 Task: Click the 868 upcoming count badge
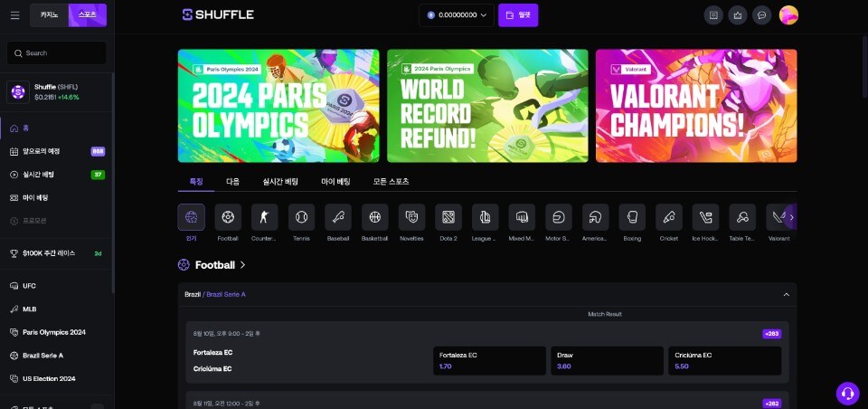tap(98, 151)
